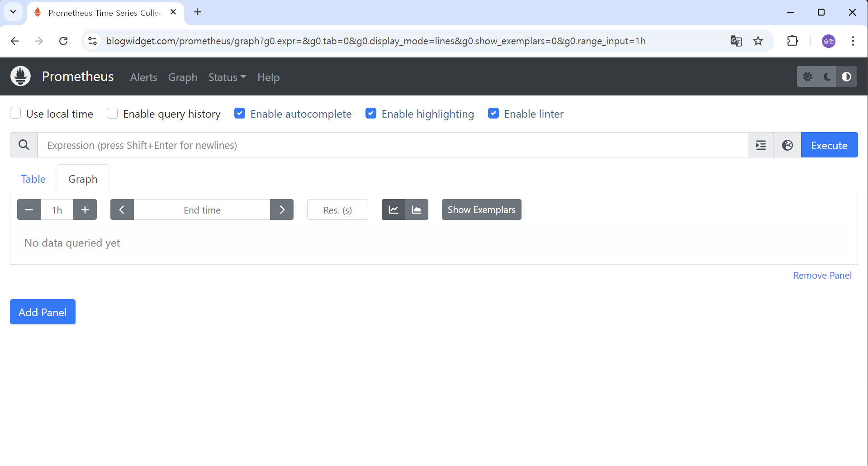Image resolution: width=868 pixels, height=466 pixels.
Task: Focus the Expression input field
Action: coord(393,145)
